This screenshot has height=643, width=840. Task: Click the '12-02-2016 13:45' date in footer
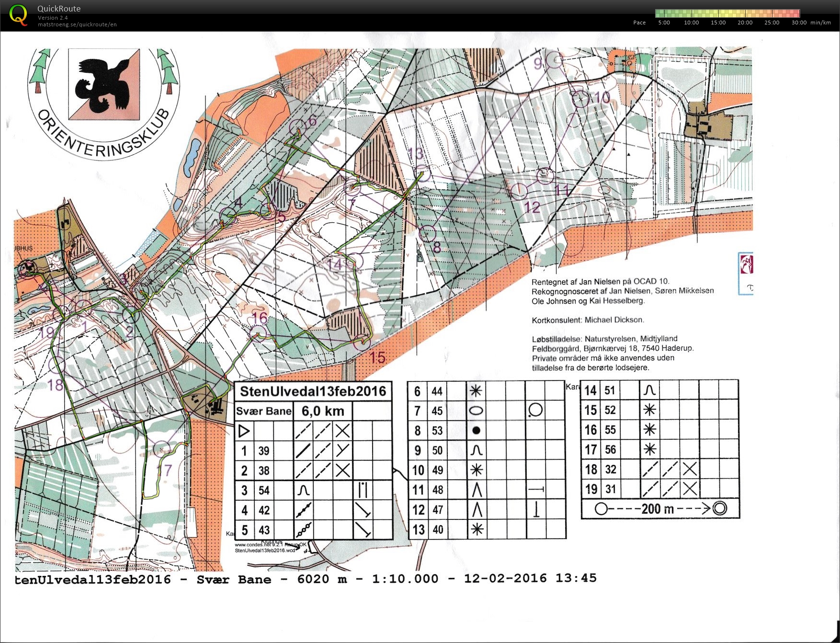click(x=530, y=578)
